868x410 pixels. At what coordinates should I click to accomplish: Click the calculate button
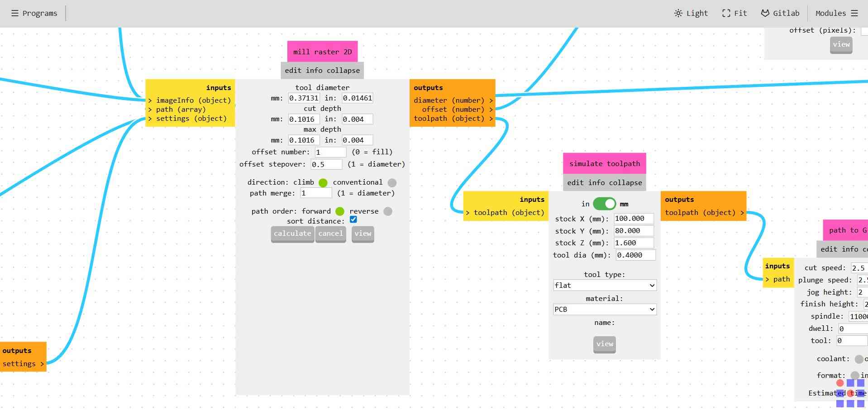click(x=292, y=234)
